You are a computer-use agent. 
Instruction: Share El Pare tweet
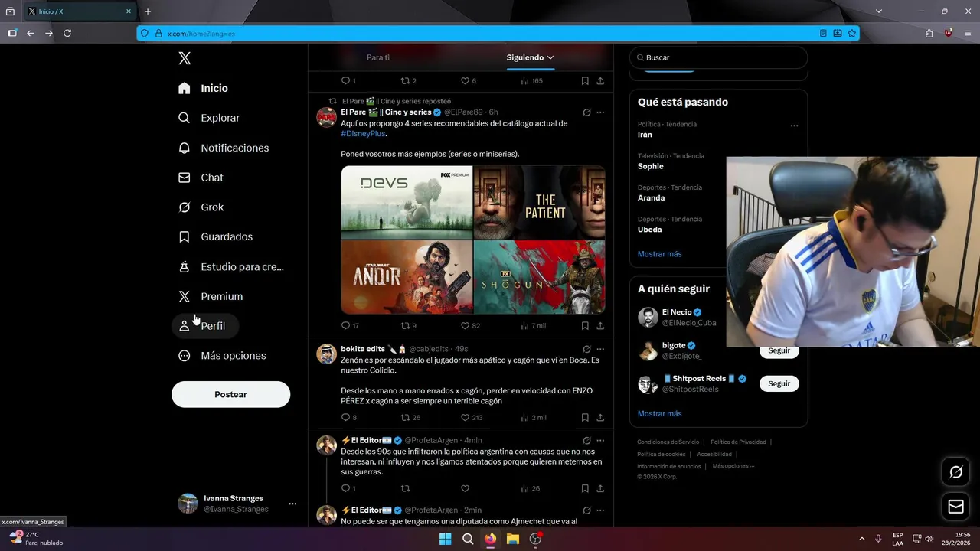coord(600,325)
